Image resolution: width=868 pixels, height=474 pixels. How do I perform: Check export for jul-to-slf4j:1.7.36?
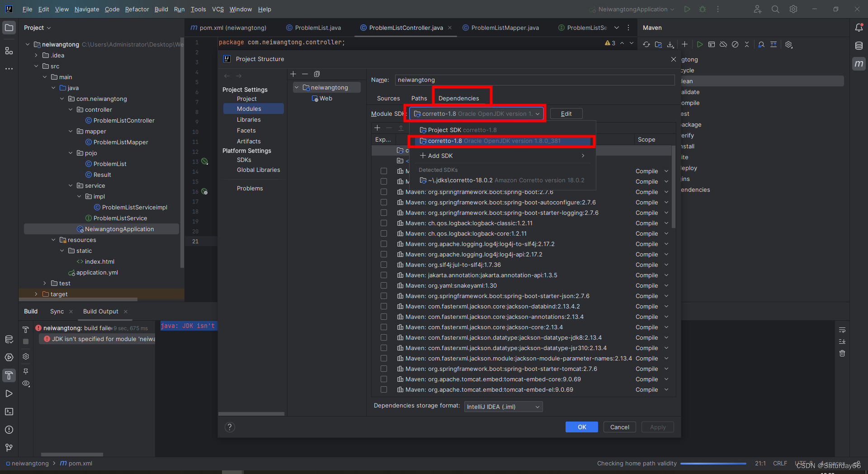384,265
